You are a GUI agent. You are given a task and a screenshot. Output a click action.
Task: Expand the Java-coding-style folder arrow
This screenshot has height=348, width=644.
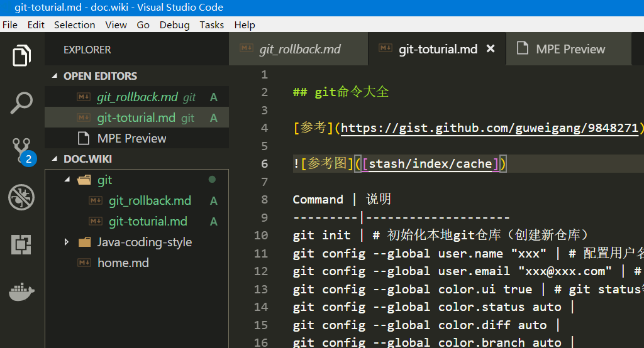coord(67,242)
